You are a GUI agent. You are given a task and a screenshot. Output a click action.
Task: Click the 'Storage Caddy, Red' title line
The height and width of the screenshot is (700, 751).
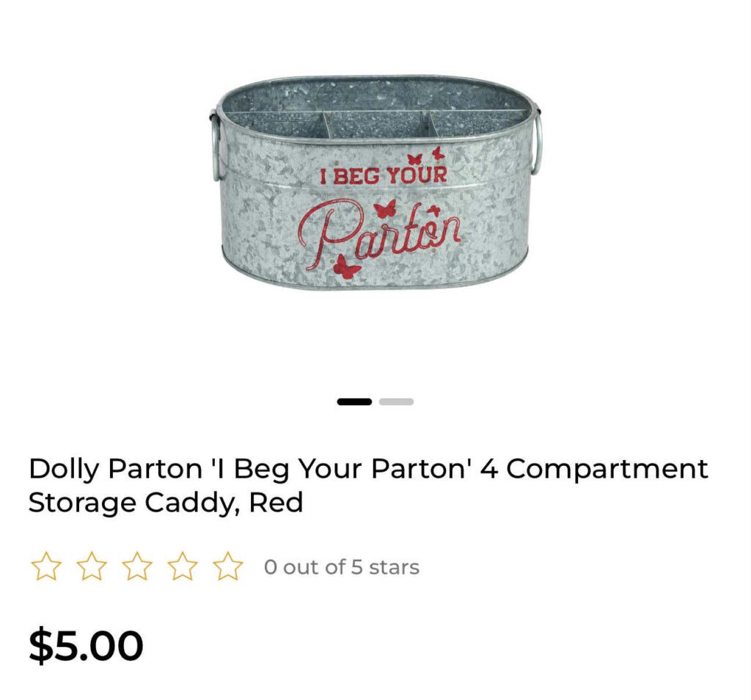pos(166,503)
